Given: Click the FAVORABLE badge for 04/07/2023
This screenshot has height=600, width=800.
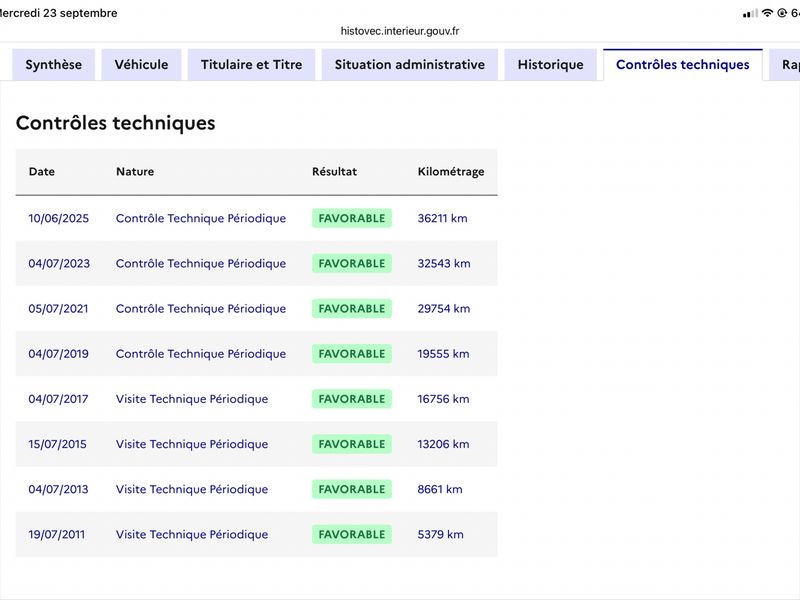Looking at the screenshot, I should (352, 263).
